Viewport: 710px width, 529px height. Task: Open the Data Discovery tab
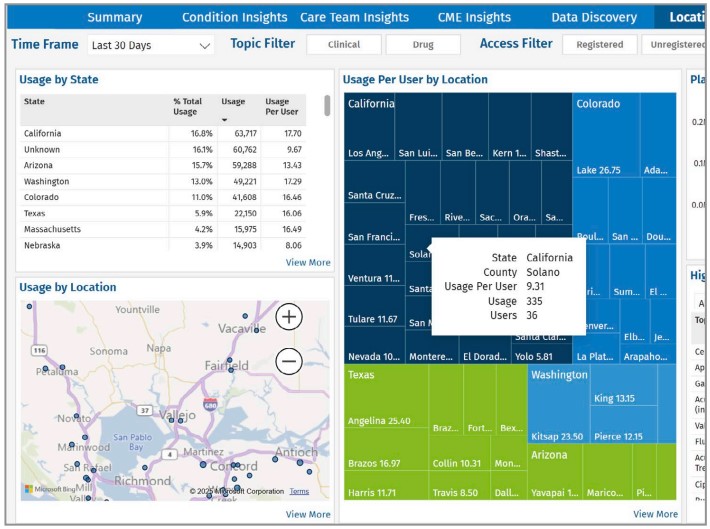coord(593,17)
